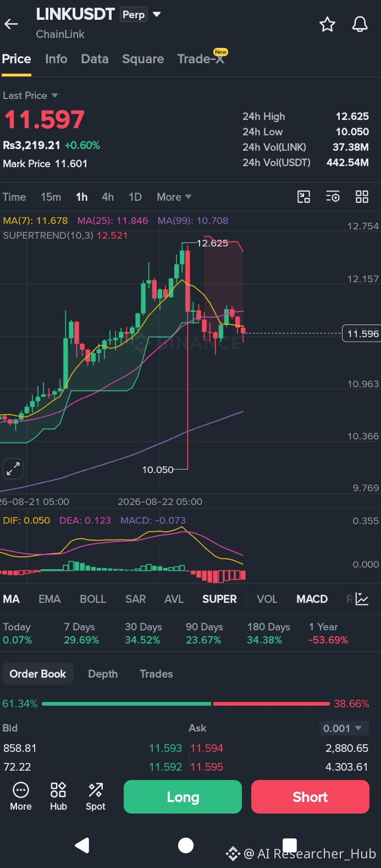This screenshot has width=381, height=868.
Task: Select Time line chart view
Action: pos(14,197)
